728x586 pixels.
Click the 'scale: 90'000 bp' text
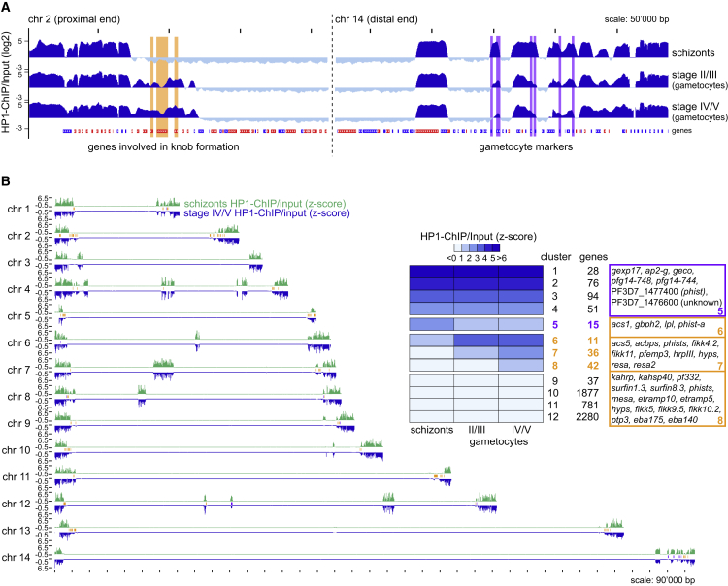663,580
